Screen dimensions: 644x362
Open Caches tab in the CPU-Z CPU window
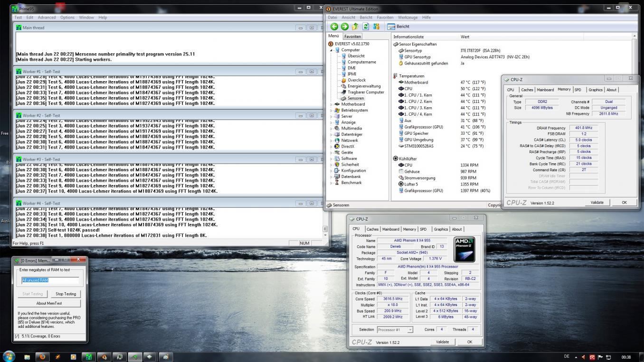tap(373, 229)
